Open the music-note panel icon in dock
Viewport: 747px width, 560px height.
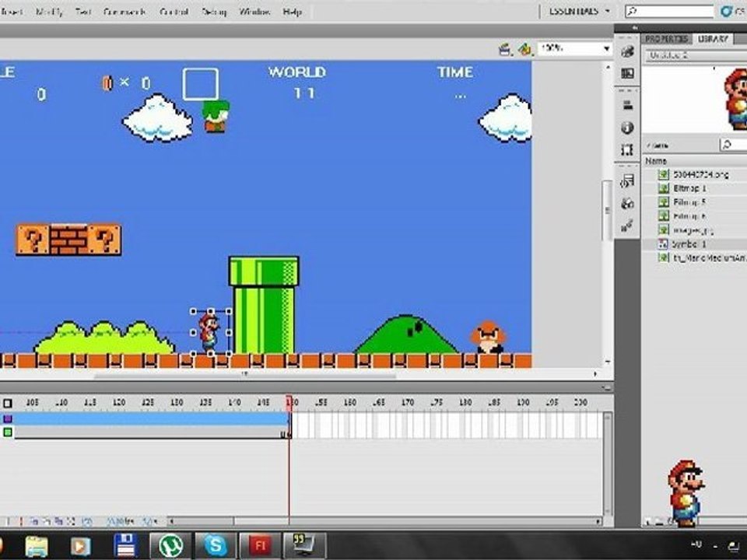click(627, 181)
